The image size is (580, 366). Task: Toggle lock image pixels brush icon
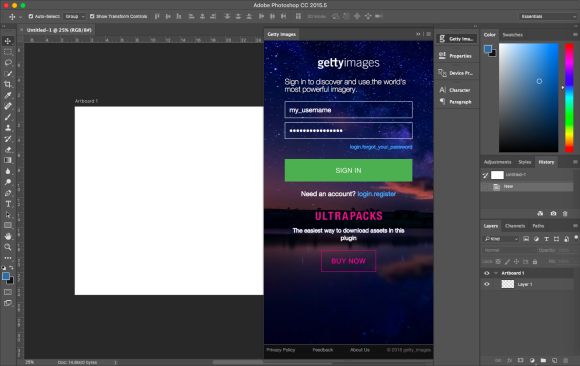(507, 262)
